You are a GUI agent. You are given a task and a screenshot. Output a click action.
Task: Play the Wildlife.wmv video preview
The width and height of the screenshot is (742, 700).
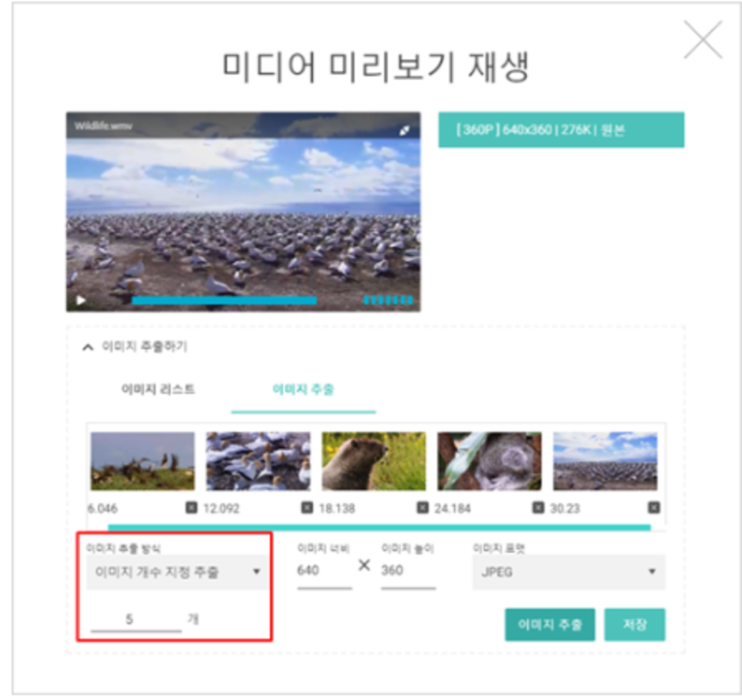[81, 301]
